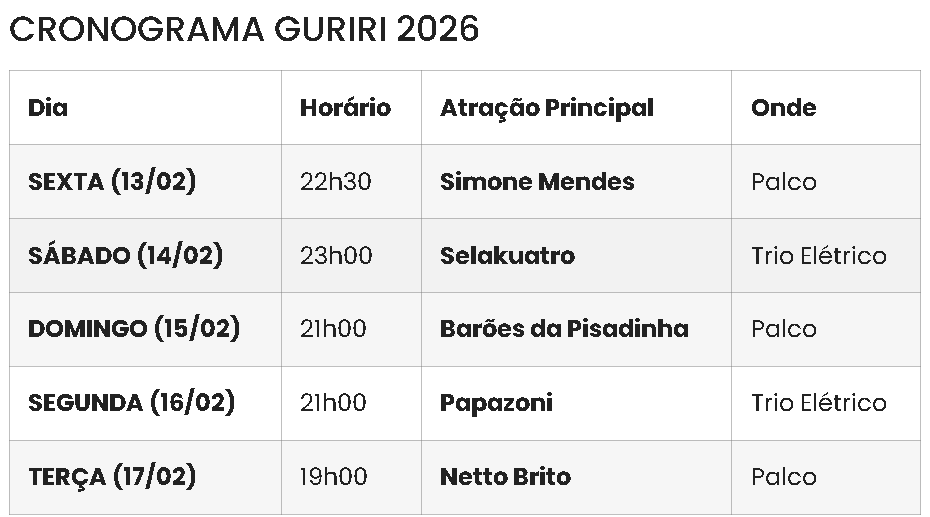
Task: Select the TERÇA (17/02) cell
Action: (x=112, y=477)
